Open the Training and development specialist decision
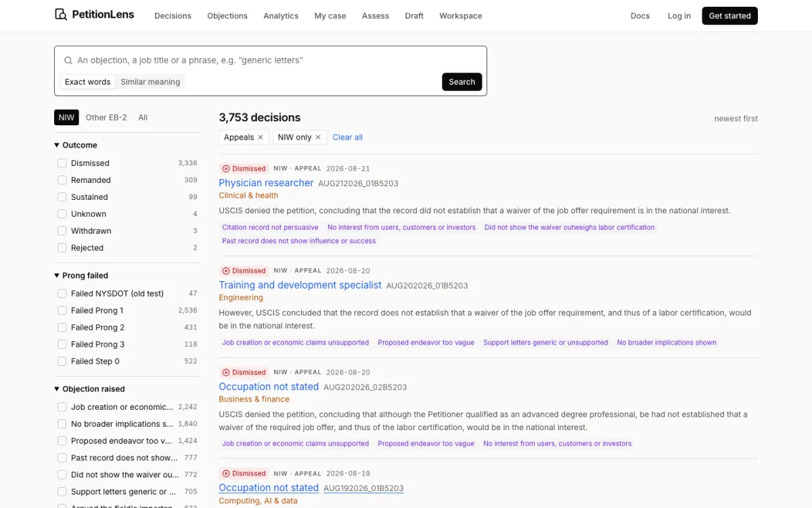812x508 pixels. click(300, 285)
